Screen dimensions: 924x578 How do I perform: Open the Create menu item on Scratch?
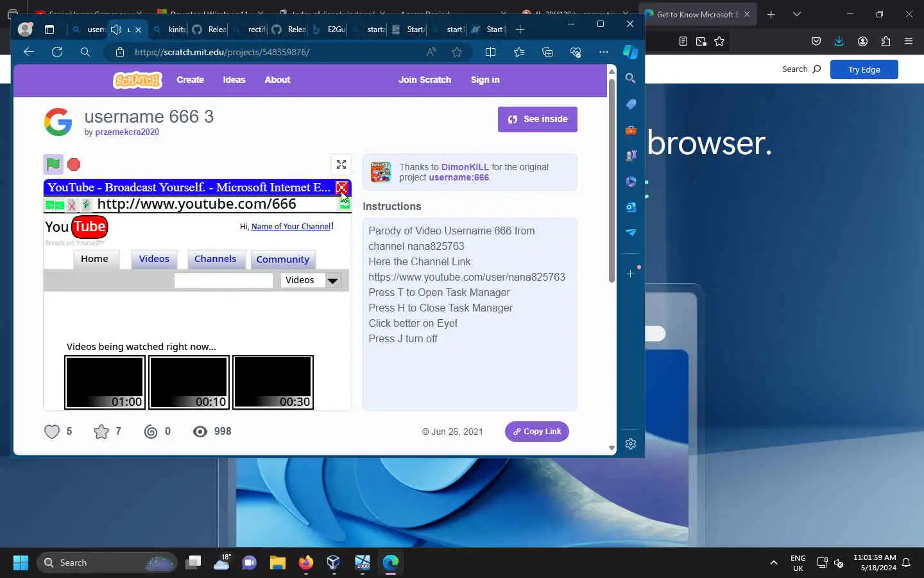(190, 80)
